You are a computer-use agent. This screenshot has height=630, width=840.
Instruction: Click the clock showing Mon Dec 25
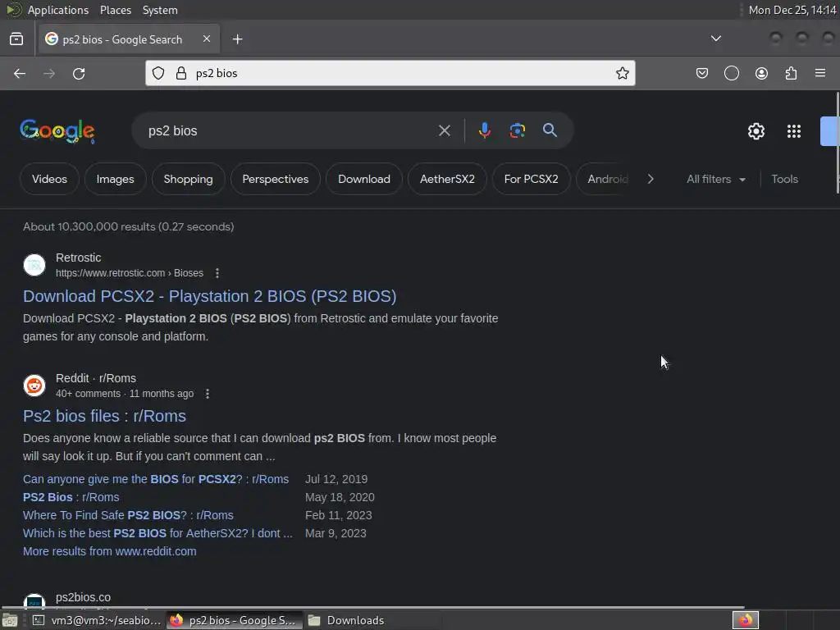pyautogui.click(x=792, y=10)
